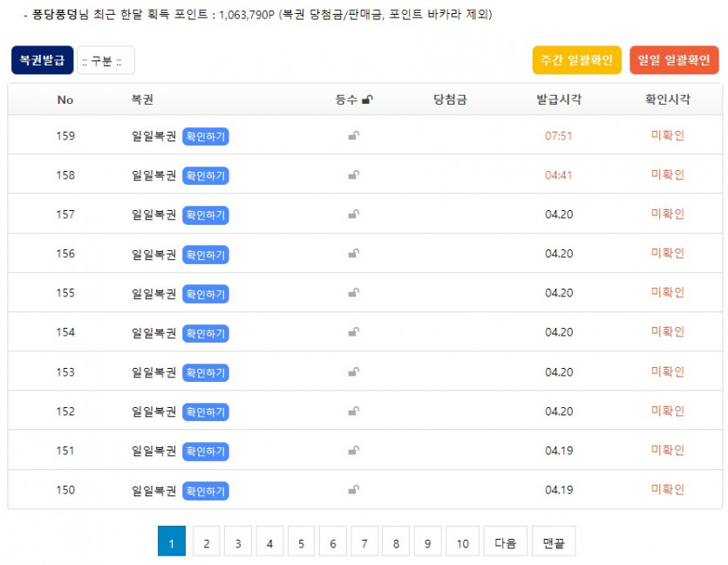Viewport: 728px width, 565px height.
Task: Go to page 7
Action: 364,541
